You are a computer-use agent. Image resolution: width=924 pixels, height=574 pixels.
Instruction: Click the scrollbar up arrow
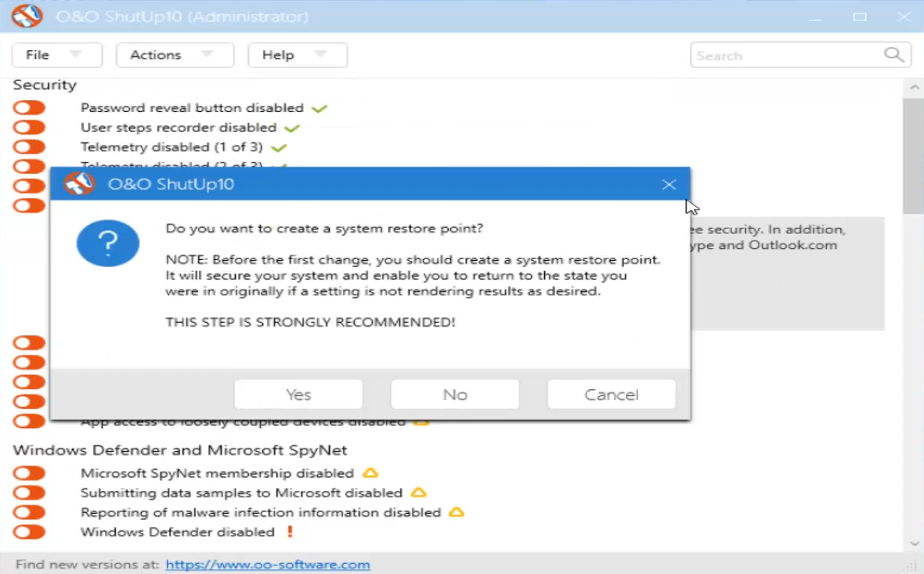[x=914, y=87]
